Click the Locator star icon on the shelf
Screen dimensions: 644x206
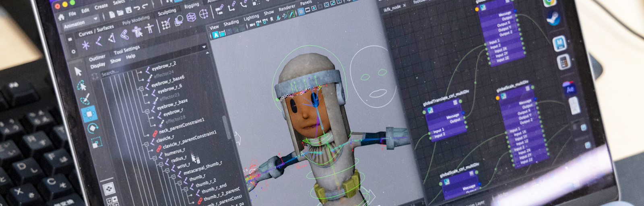click(x=86, y=45)
